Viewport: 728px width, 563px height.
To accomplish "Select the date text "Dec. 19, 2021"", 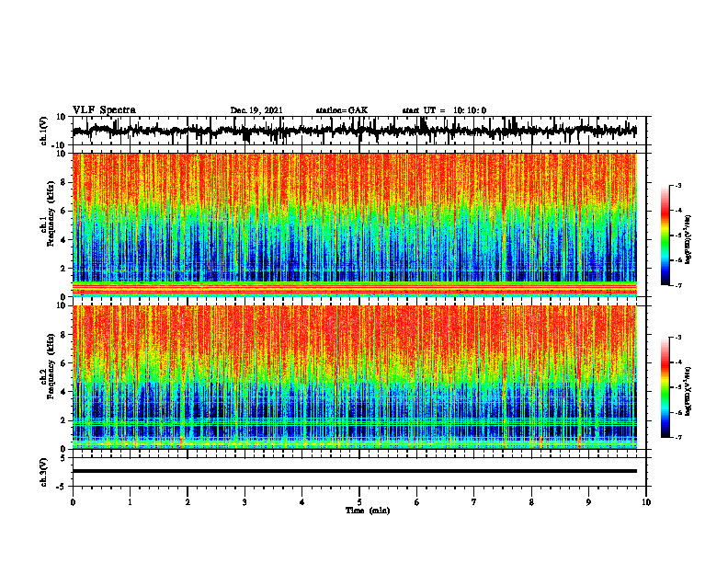I will point(256,110).
